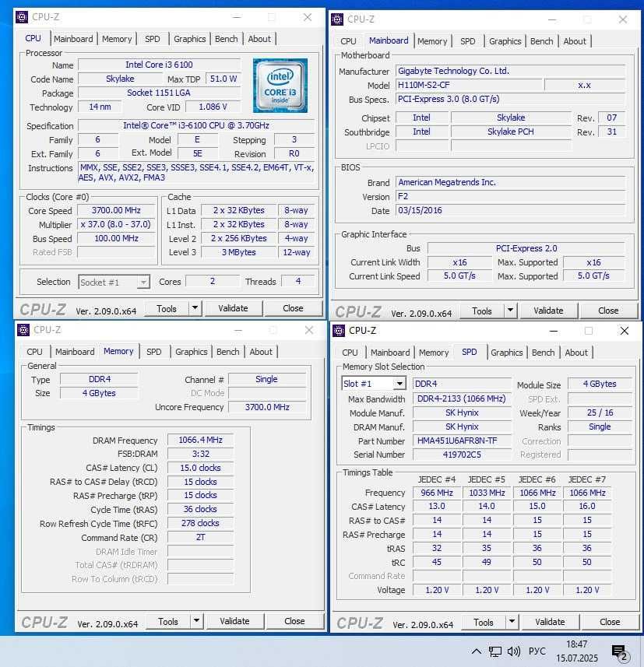This screenshot has height=667, width=644.
Task: Select 'Gigabyte Technology Co. Ltd.' manufacturer field
Action: tap(510, 71)
